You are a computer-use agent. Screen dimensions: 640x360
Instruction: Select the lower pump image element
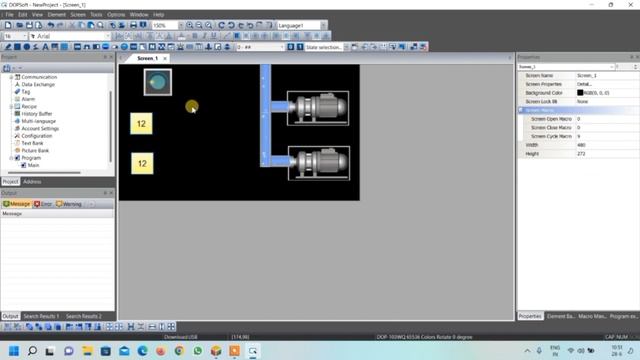(x=319, y=163)
